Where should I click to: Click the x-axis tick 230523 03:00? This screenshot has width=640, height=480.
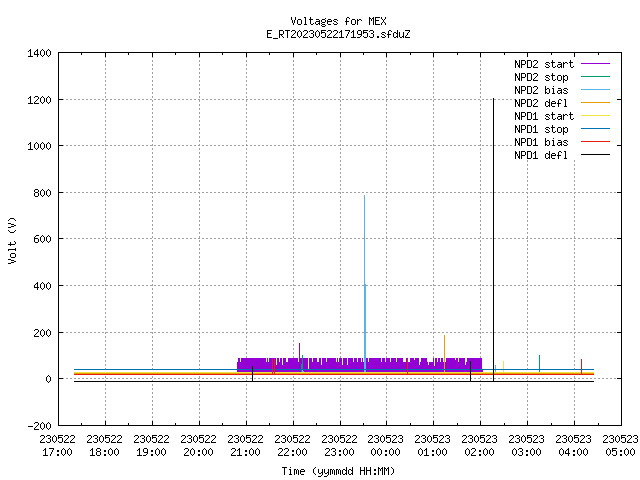coord(526,446)
